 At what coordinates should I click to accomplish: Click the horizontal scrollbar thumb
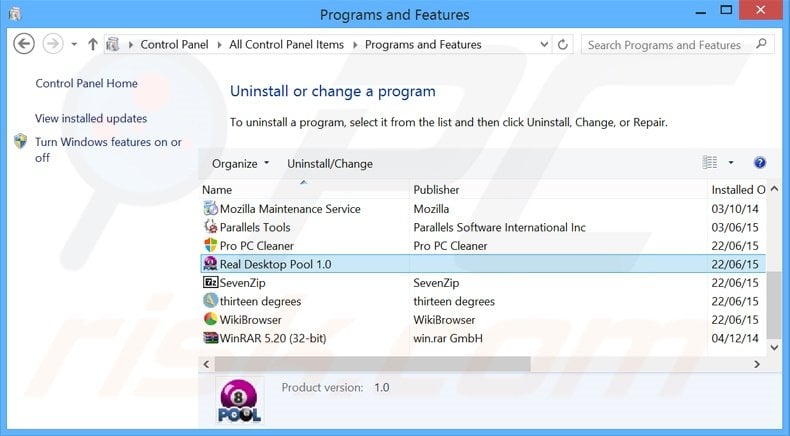coord(372,364)
